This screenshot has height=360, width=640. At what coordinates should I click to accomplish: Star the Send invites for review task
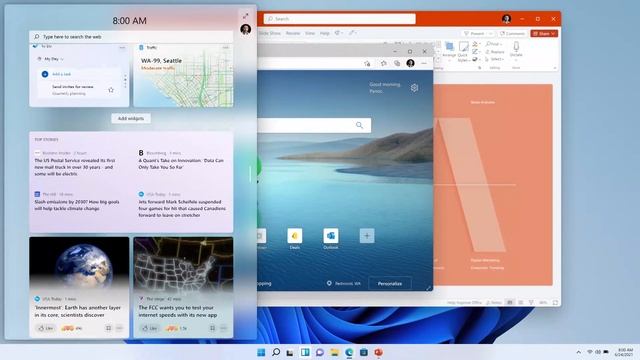(x=111, y=90)
